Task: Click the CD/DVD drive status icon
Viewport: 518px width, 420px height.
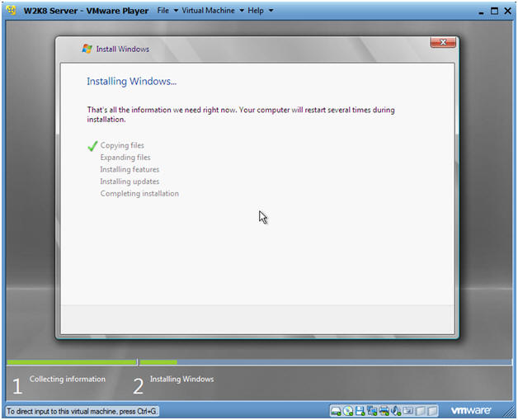Action: [x=348, y=411]
